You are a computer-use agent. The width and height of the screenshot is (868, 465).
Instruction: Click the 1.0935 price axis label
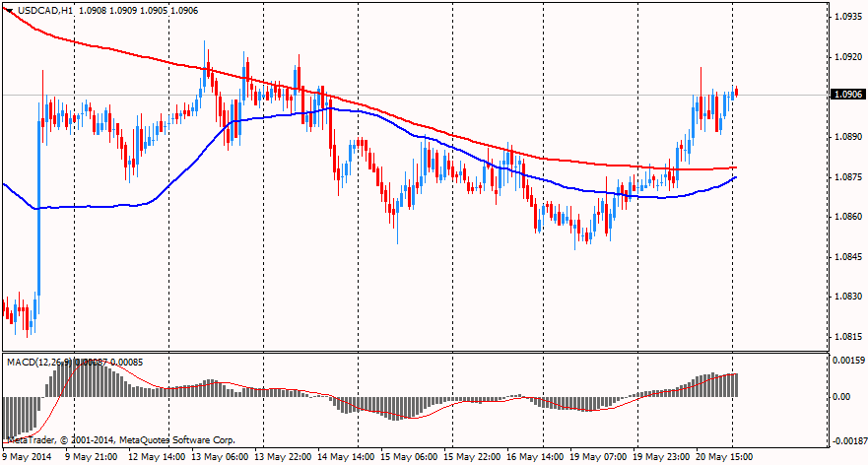(x=848, y=17)
